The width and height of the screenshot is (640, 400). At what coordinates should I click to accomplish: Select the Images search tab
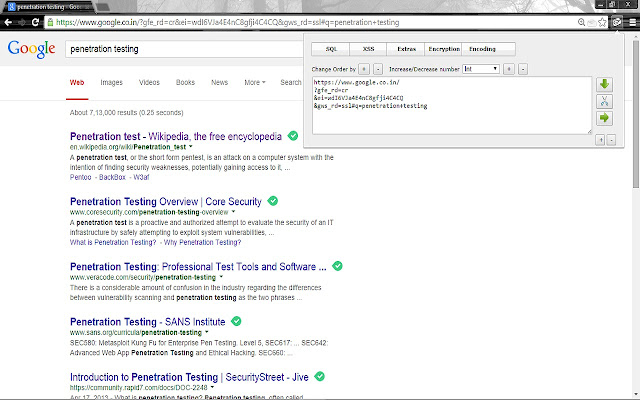111,82
